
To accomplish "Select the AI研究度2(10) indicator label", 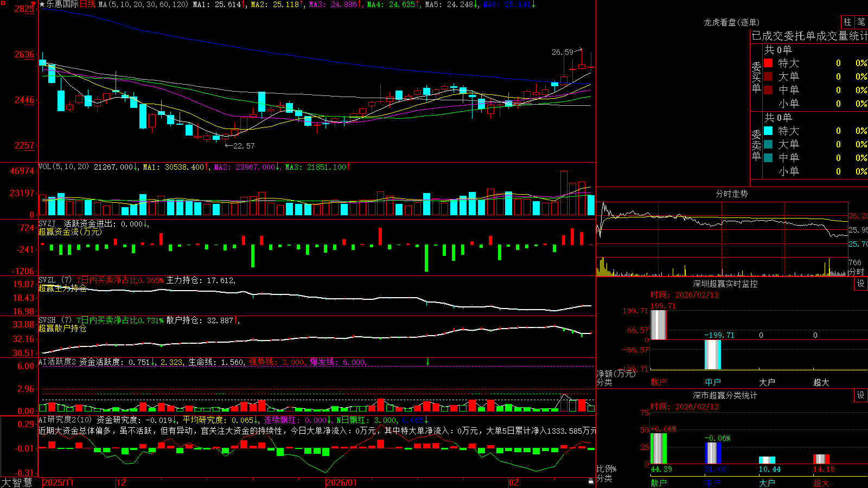I will point(65,420).
